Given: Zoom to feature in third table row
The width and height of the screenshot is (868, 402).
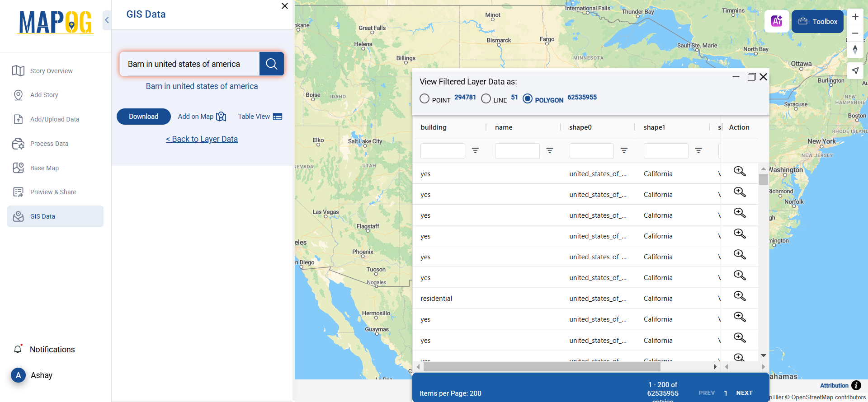Looking at the screenshot, I should click(x=740, y=213).
